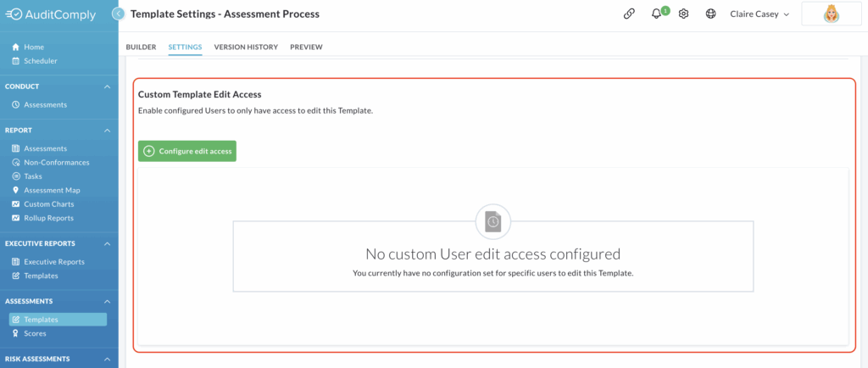Collapse the REPORT section chevron

pyautogui.click(x=108, y=131)
